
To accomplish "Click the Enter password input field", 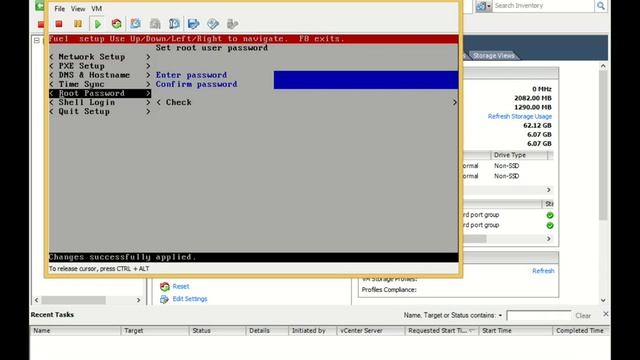I will (366, 75).
